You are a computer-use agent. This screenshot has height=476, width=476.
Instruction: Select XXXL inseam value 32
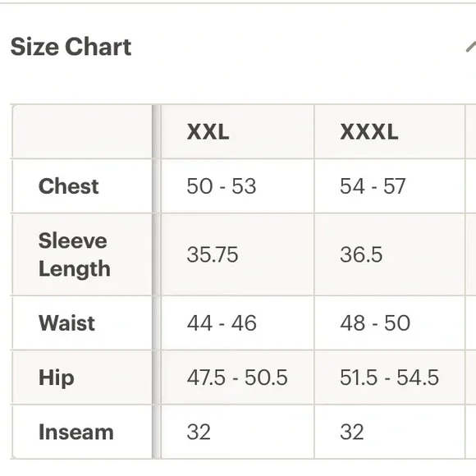[351, 432]
